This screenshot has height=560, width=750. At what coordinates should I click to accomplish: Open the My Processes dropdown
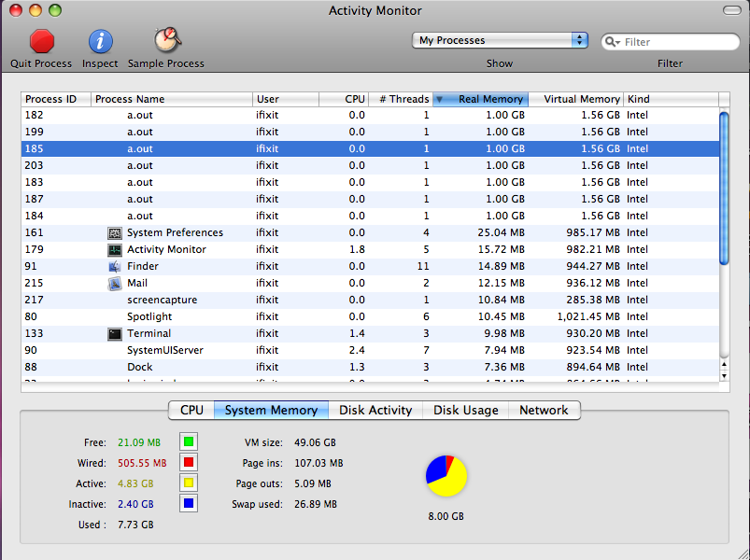coord(500,40)
